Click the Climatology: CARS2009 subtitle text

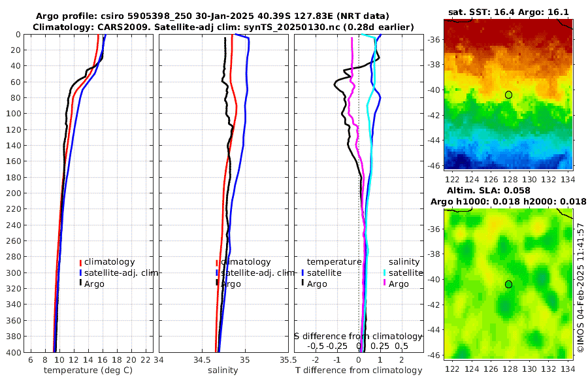[x=223, y=27]
